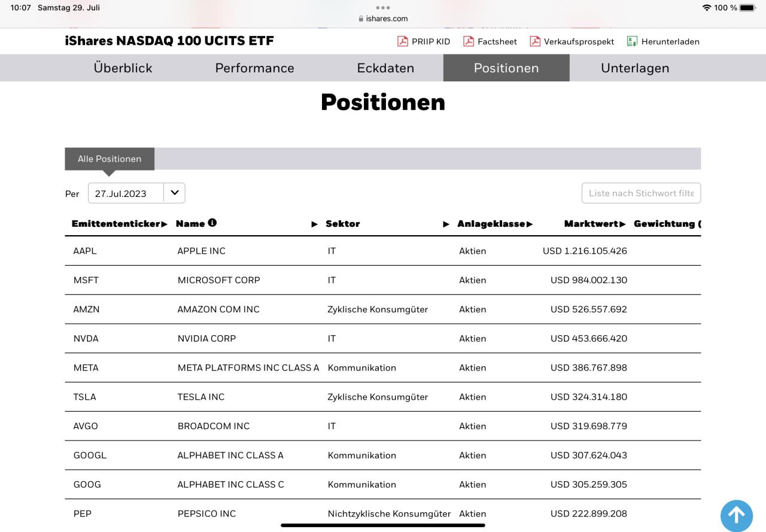Screen dimensions: 766x532
Task: Switch to the Performance tab
Action: (254, 68)
